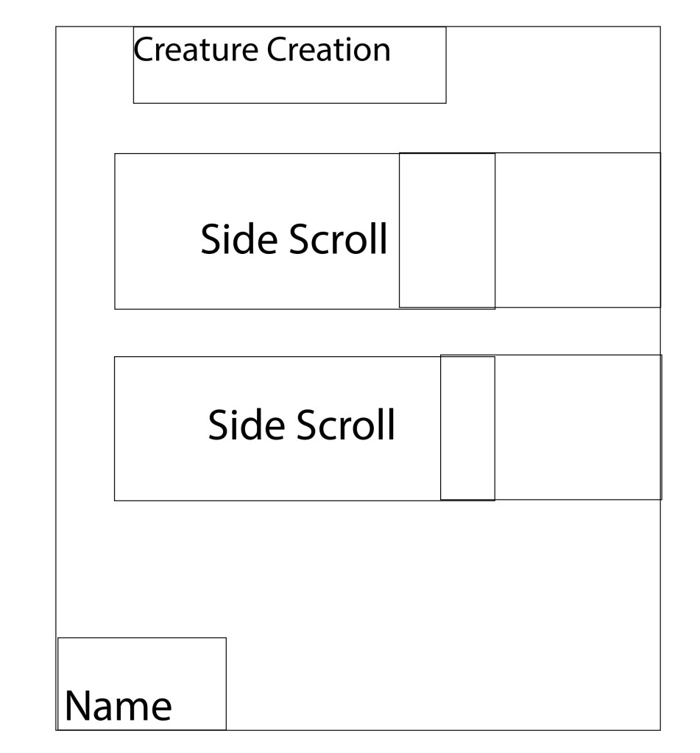Click the right section of the lower side scroll
Screen dimensions: 700x753
click(x=578, y=428)
